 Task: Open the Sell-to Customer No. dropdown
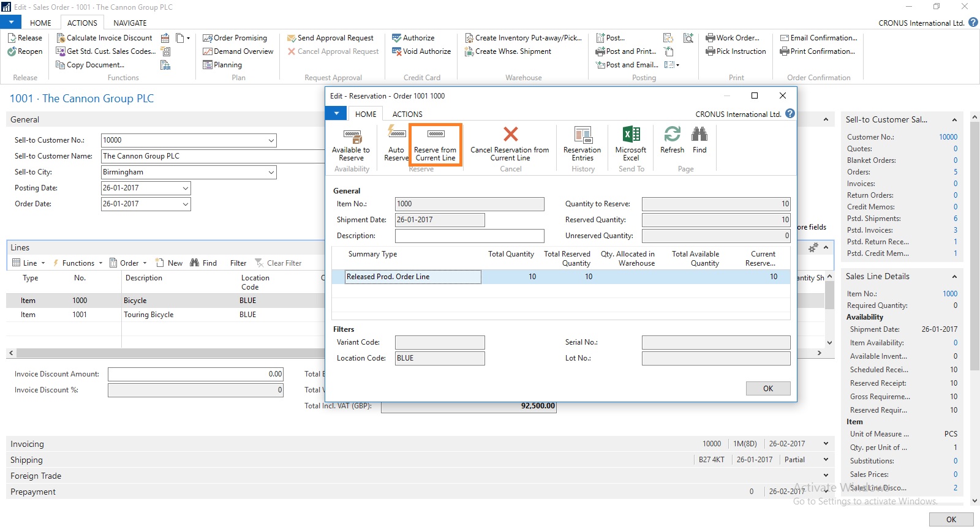271,140
